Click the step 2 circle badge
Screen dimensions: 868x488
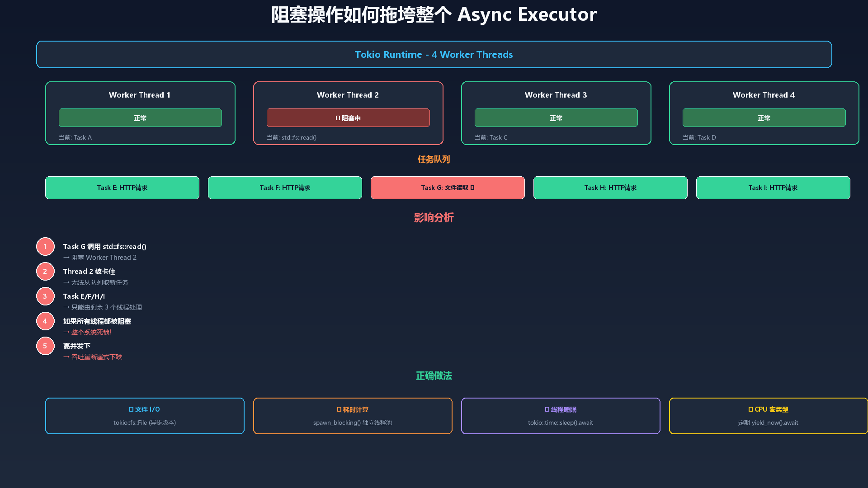pyautogui.click(x=45, y=272)
